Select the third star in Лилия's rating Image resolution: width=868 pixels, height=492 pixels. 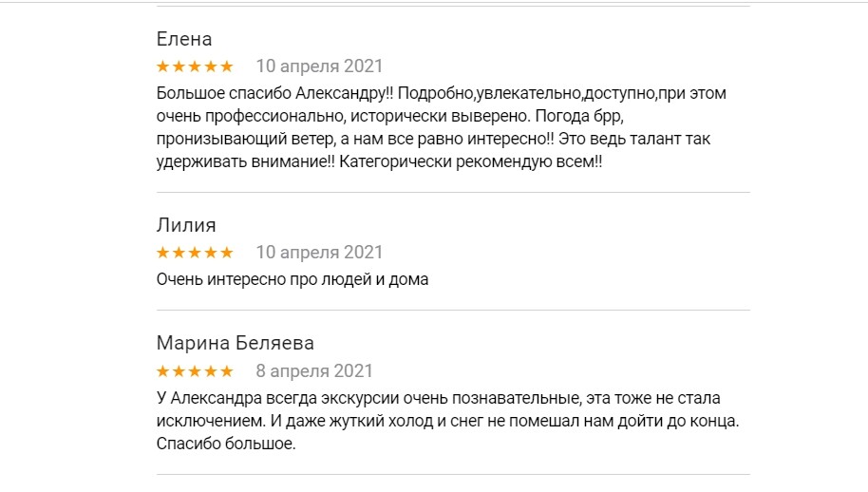point(195,253)
